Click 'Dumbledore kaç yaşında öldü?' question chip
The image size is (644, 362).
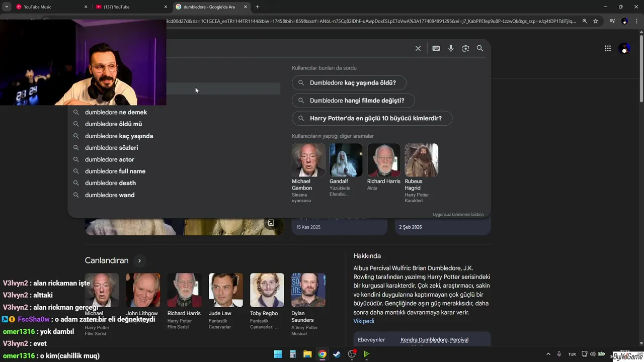[349, 82]
